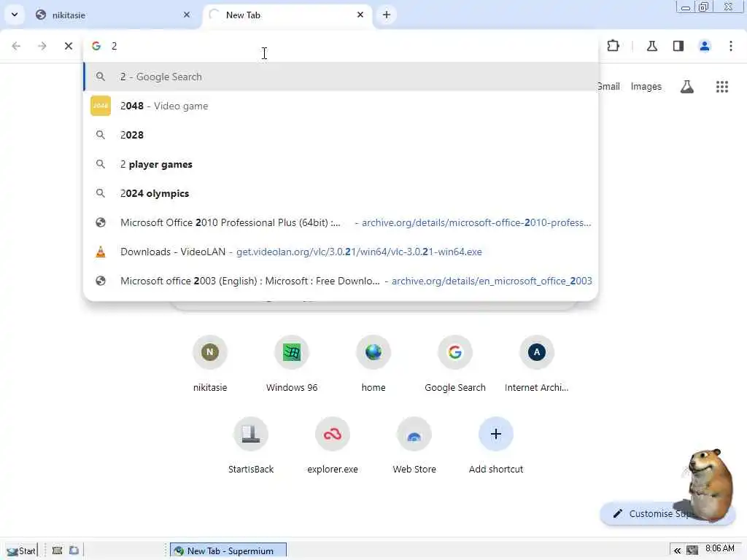This screenshot has width=747, height=560.
Task: Open Microsoft office 2003 archive.org suggestion
Action: click(341, 281)
